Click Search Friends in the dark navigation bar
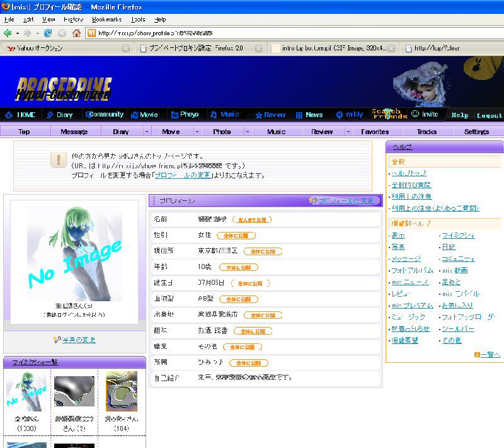504x448 pixels. [x=389, y=114]
